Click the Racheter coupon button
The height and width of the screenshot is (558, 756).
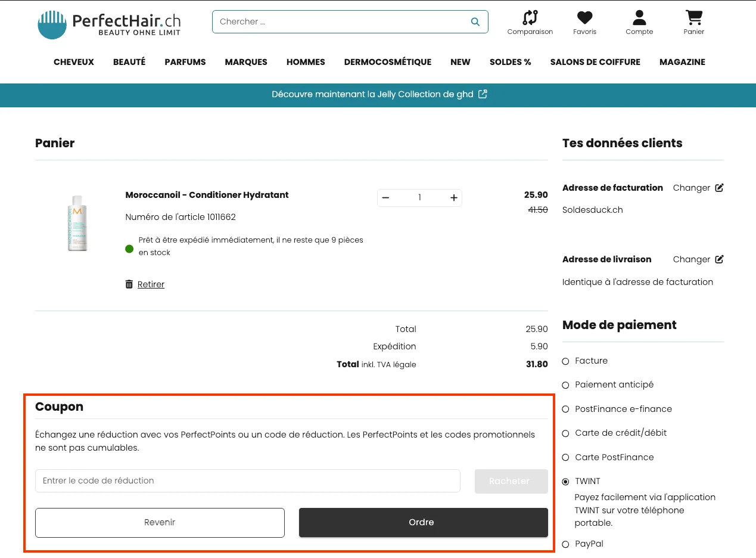click(511, 481)
